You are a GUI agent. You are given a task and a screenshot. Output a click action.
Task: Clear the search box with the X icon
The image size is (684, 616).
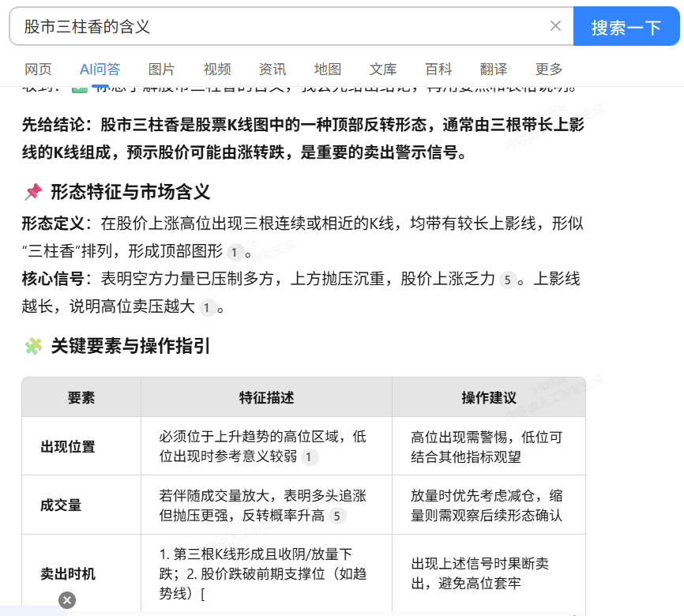click(x=555, y=26)
